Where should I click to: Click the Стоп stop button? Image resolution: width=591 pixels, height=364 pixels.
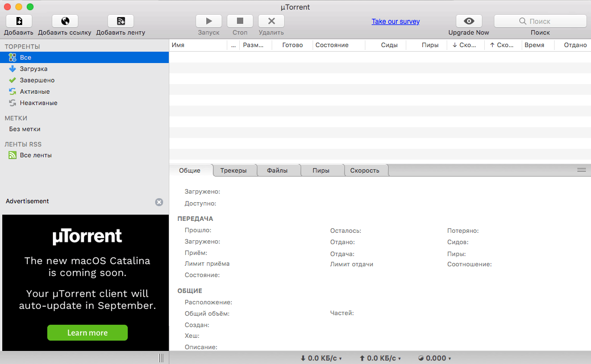(x=240, y=21)
